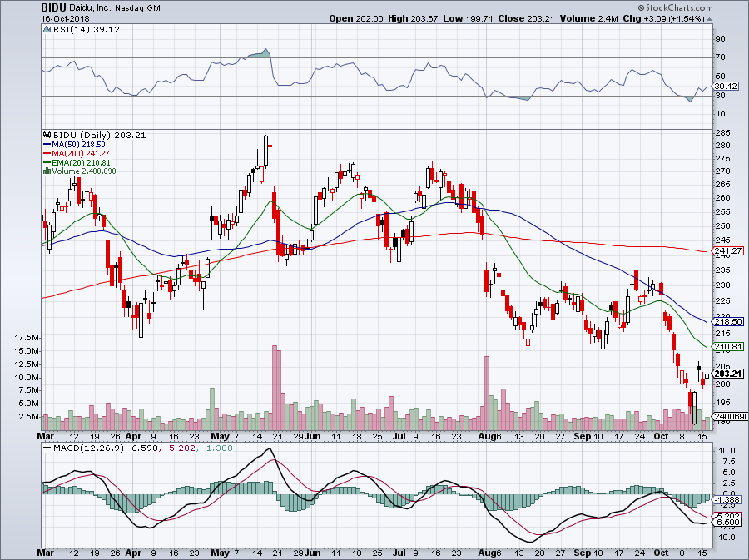Click the 10.0 label on the MACD axis
The height and width of the screenshot is (560, 749).
pyautogui.click(x=726, y=451)
